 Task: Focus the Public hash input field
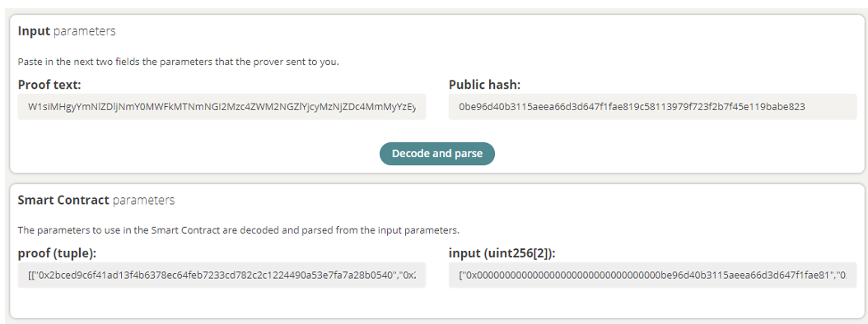click(x=653, y=107)
